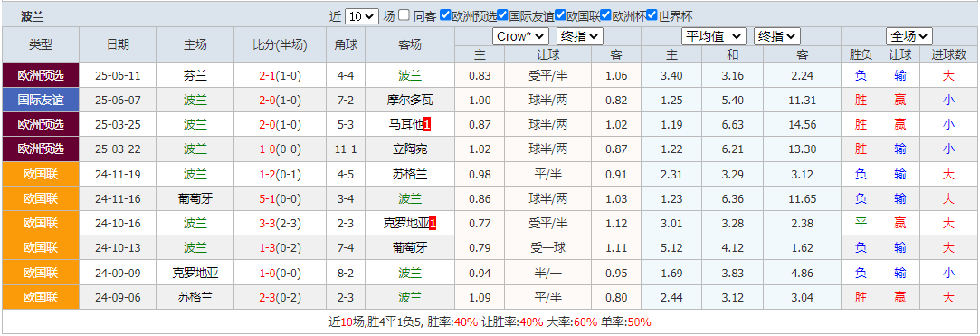
Task: Click the 2-3 score on 24-09-06
Action: (268, 297)
